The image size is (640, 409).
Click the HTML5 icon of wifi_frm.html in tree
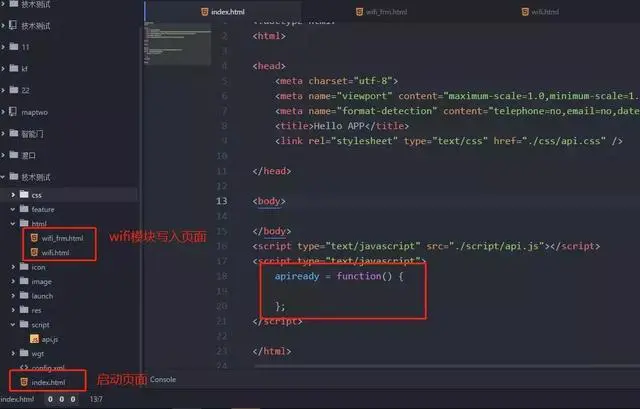click(x=34, y=238)
